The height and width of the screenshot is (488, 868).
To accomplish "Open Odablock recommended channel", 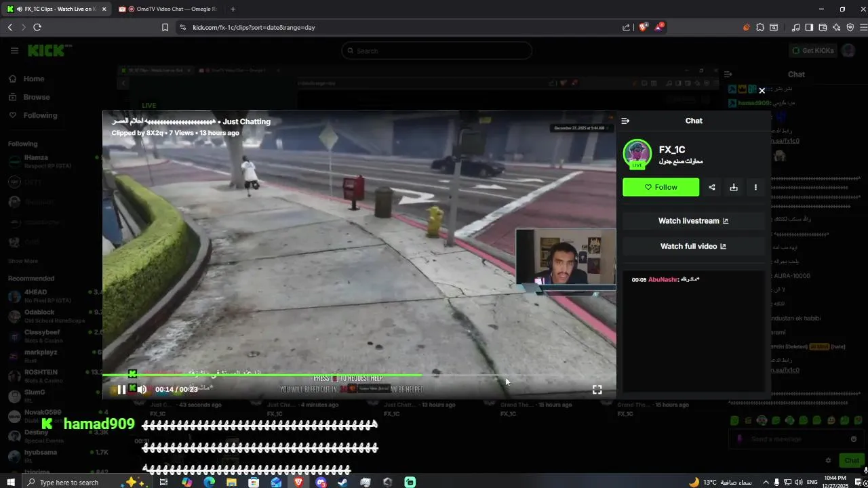I will 53,316.
